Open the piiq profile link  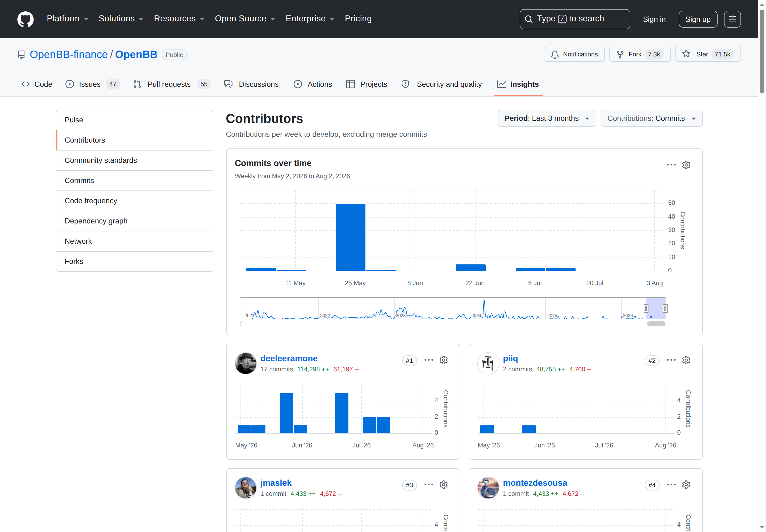[x=510, y=358]
